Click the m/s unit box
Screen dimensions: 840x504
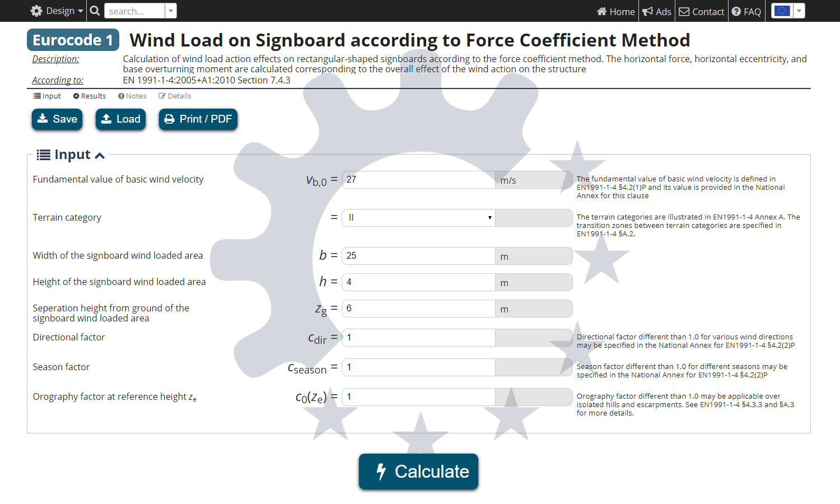534,180
